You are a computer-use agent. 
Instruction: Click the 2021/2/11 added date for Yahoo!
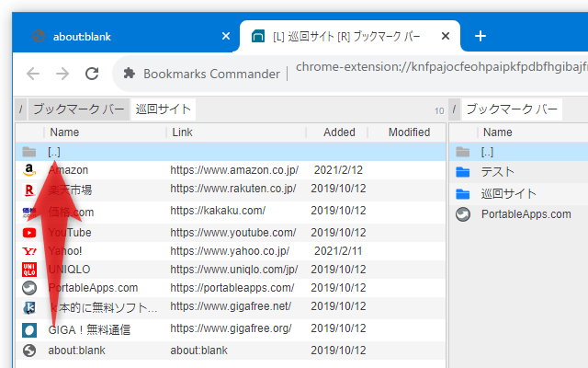(338, 251)
